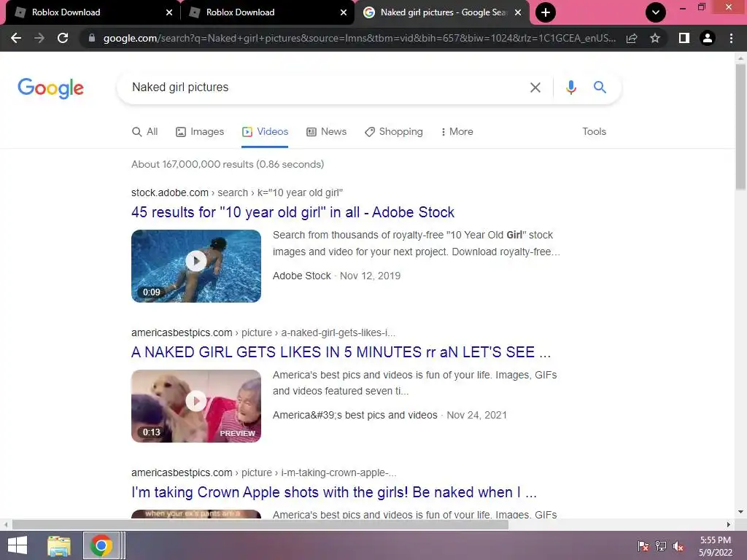Click the Chrome icon in the taskbar
This screenshot has width=747, height=560.
coord(101,545)
